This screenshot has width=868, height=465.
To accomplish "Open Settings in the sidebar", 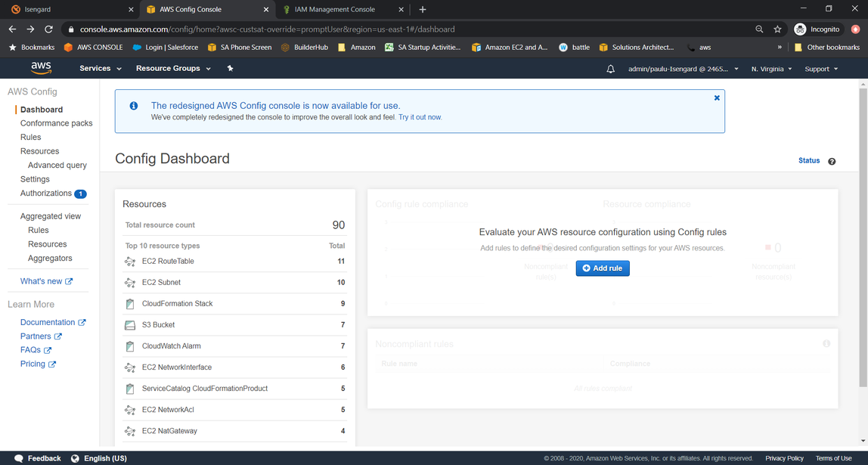I will point(35,178).
